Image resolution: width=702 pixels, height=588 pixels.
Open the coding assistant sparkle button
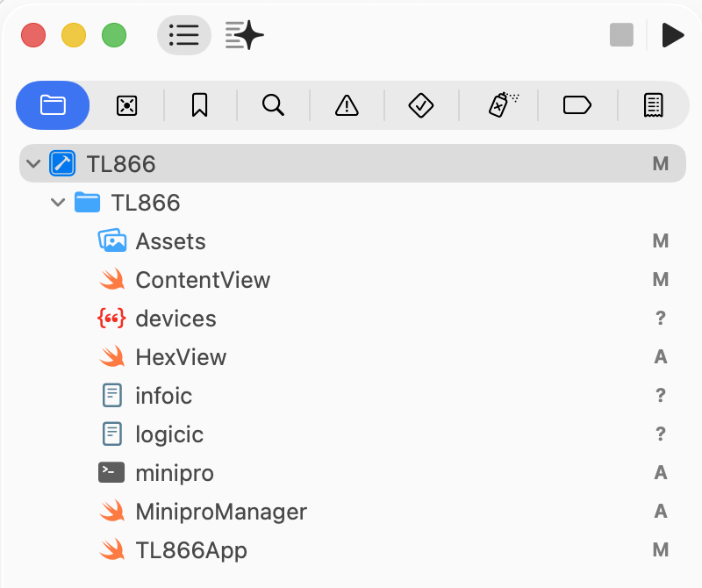point(244,35)
